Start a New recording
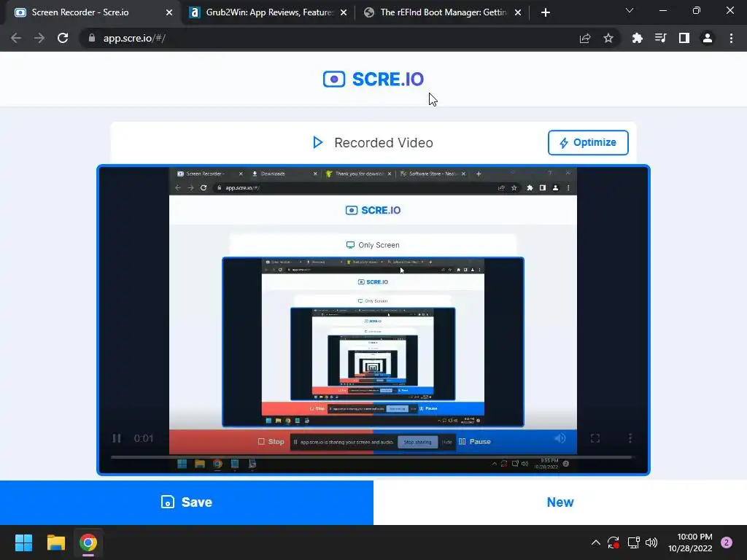The image size is (747, 560). [560, 502]
